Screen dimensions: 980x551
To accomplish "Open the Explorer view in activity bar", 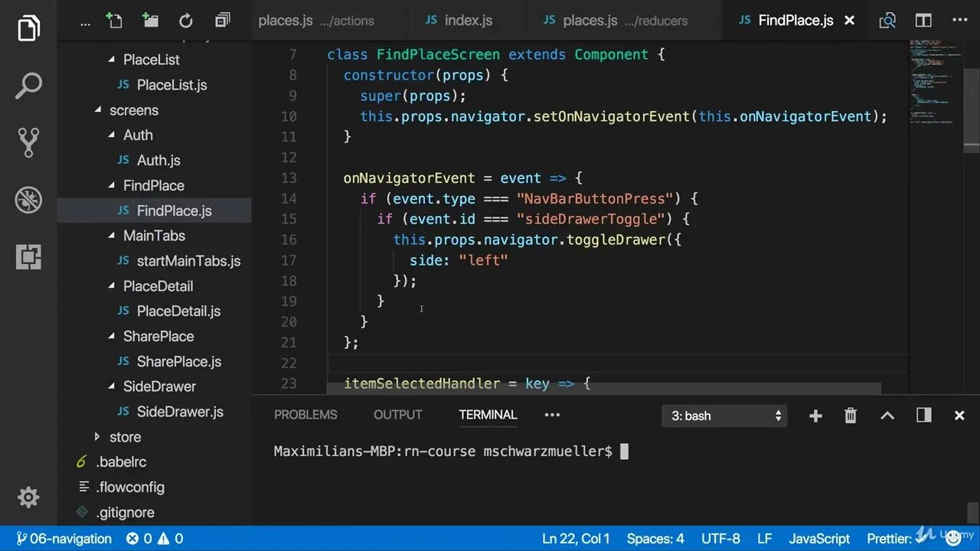I will coord(28,28).
